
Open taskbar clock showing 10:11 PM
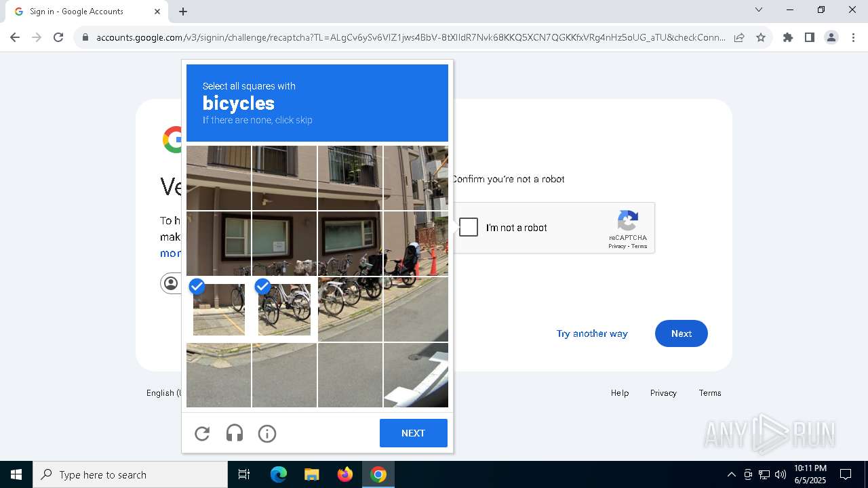pyautogui.click(x=810, y=474)
